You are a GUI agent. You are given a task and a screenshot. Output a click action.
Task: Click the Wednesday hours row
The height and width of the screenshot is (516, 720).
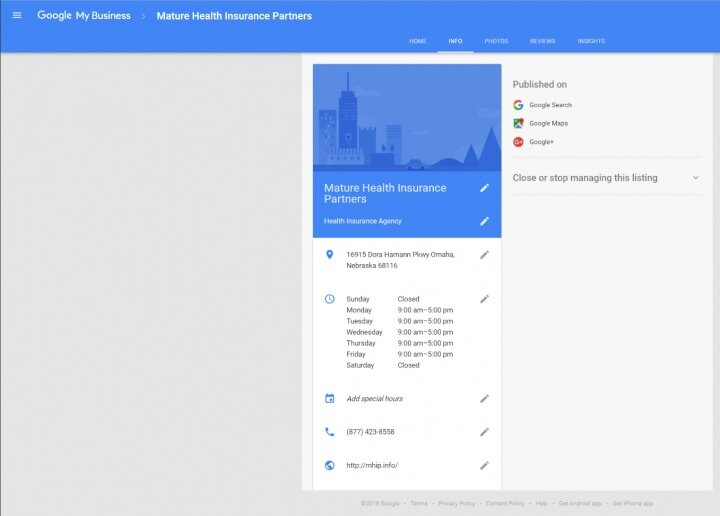[x=399, y=332]
